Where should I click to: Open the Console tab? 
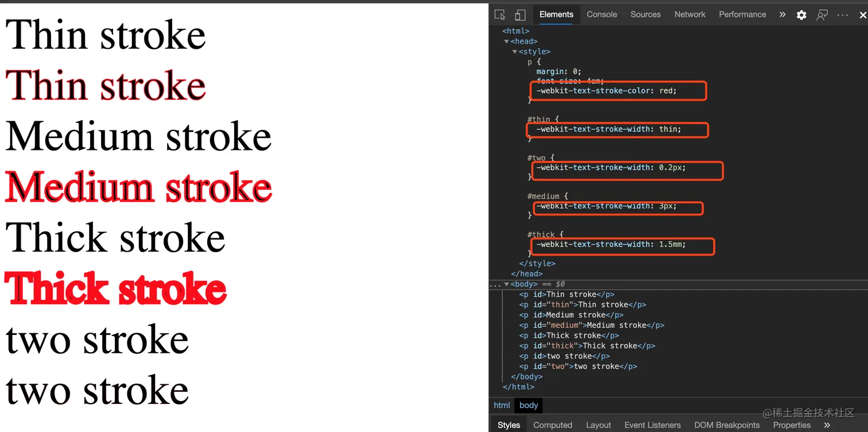pyautogui.click(x=602, y=14)
